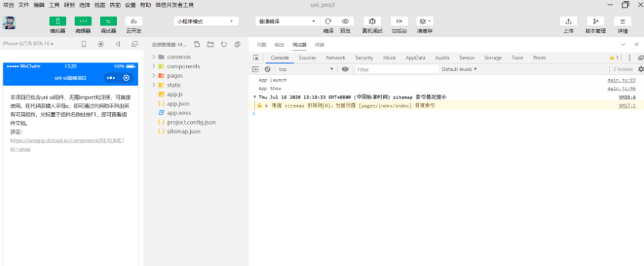This screenshot has width=644, height=266.
Task: Open the 编辑 menu
Action: point(39,6)
